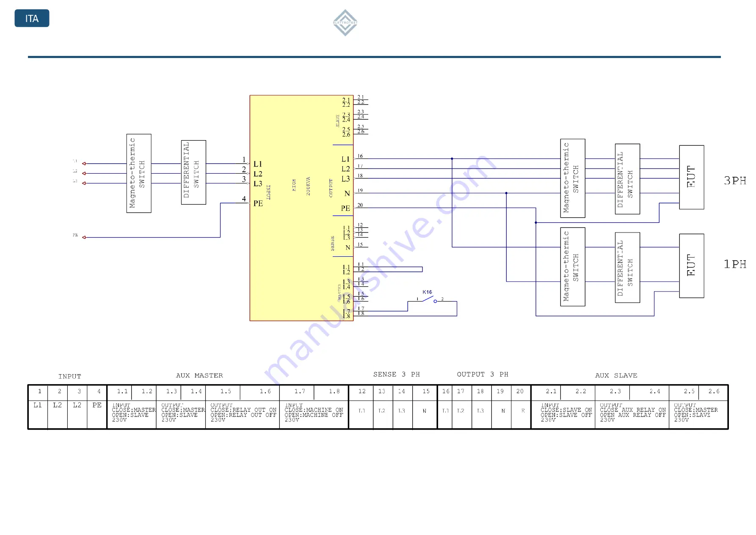Select the AUX SLAVE table heading
The height and width of the screenshot is (535, 756).
[616, 376]
